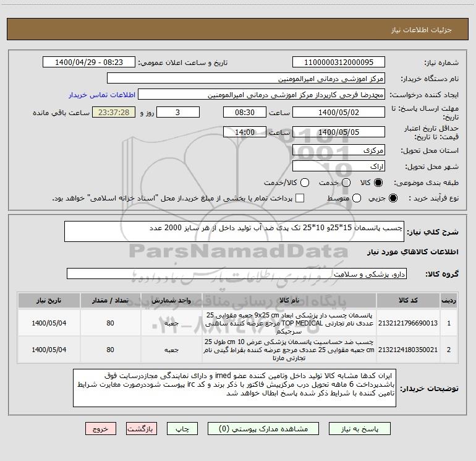Click the TOP MEDICAL product name cell
476x461 pixels.
(289, 323)
